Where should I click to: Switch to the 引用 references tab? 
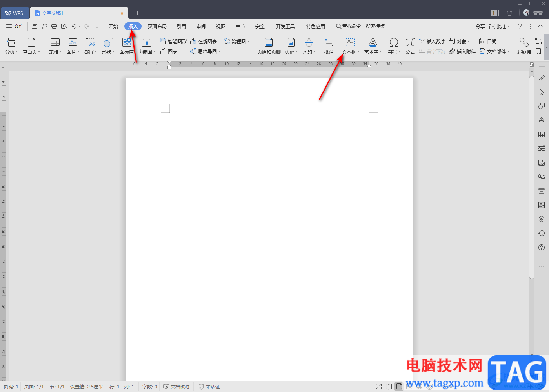click(182, 26)
